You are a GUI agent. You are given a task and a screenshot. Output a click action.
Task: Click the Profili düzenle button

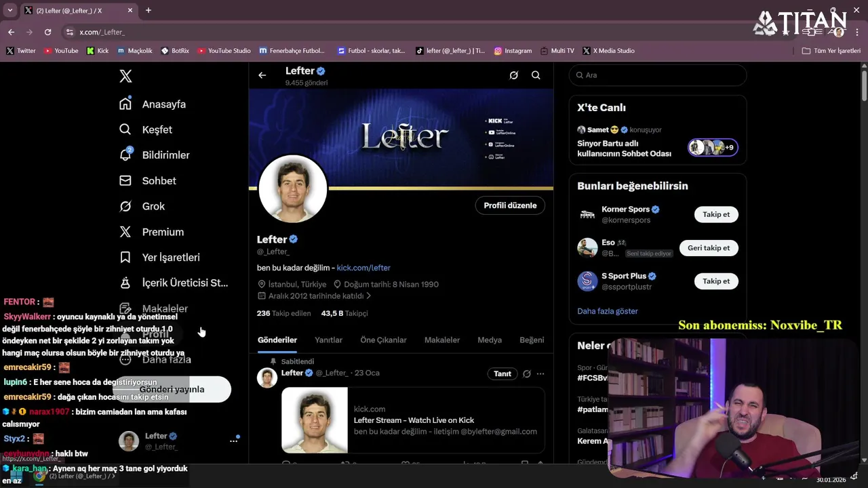(x=510, y=205)
